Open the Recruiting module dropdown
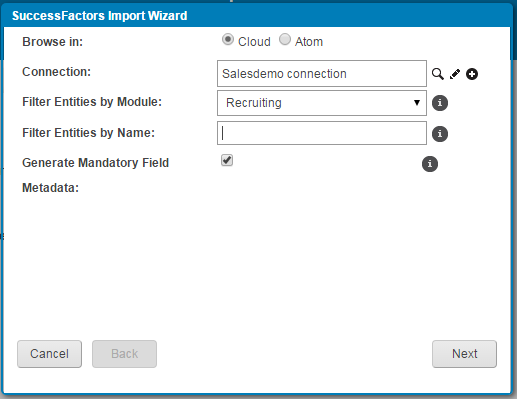This screenshot has width=517, height=399. tap(322, 103)
